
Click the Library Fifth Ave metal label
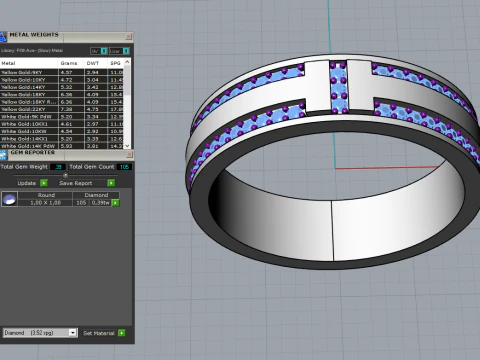(x=32, y=51)
